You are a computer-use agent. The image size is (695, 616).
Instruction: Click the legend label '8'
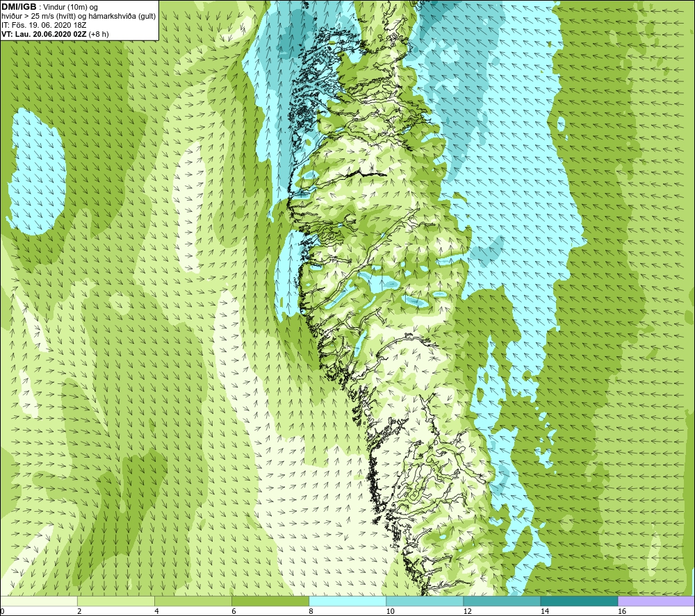311,612
